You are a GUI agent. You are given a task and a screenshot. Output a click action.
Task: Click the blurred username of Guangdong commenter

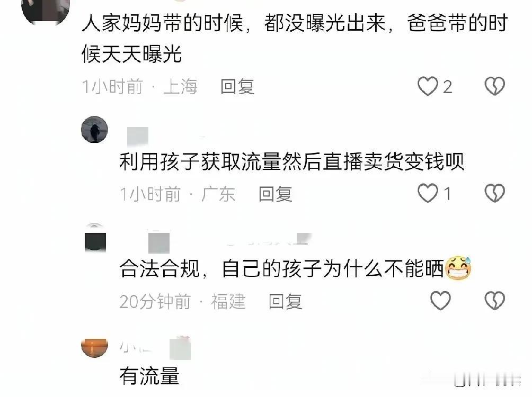click(x=138, y=136)
